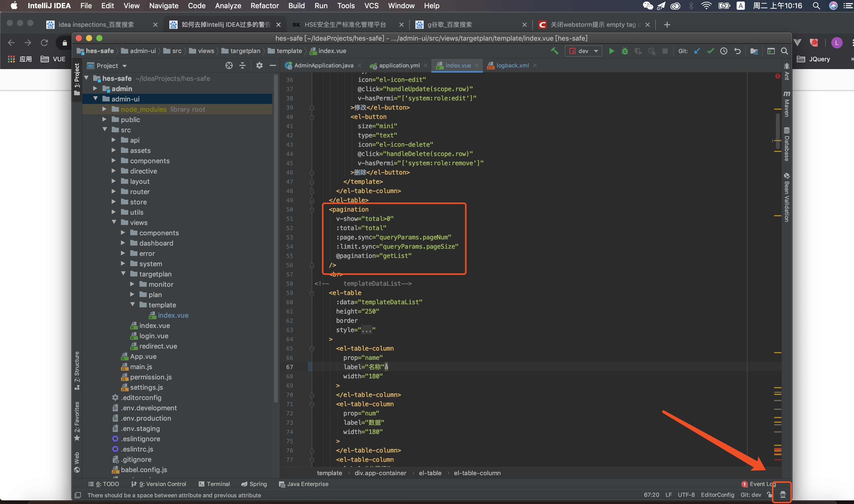Switch to the application.yml editor tab
Viewport: 854px width, 504px height.
[399, 66]
